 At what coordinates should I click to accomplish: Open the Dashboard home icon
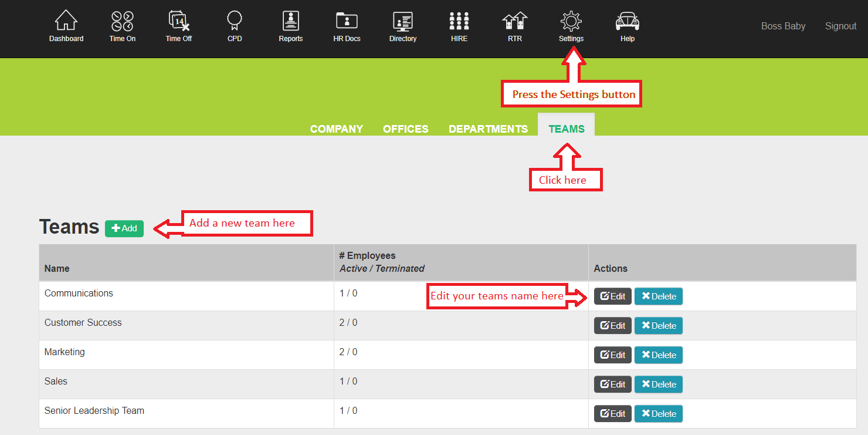pos(66,22)
